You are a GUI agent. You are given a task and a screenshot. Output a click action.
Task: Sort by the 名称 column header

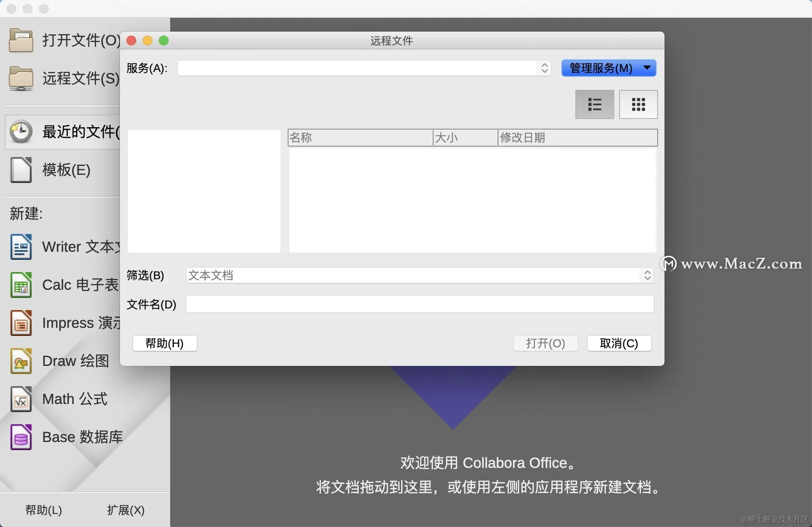pyautogui.click(x=359, y=138)
